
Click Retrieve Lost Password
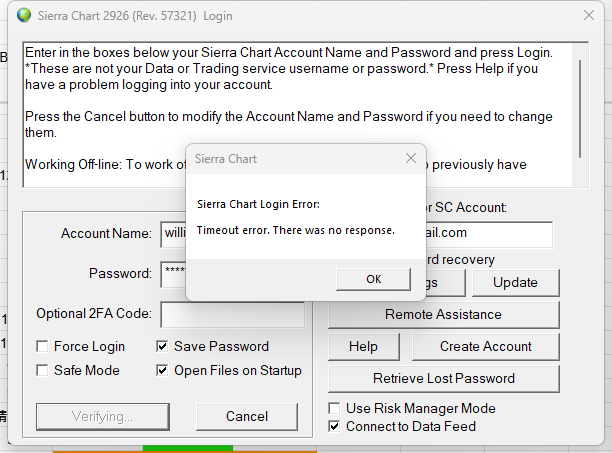tap(443, 378)
